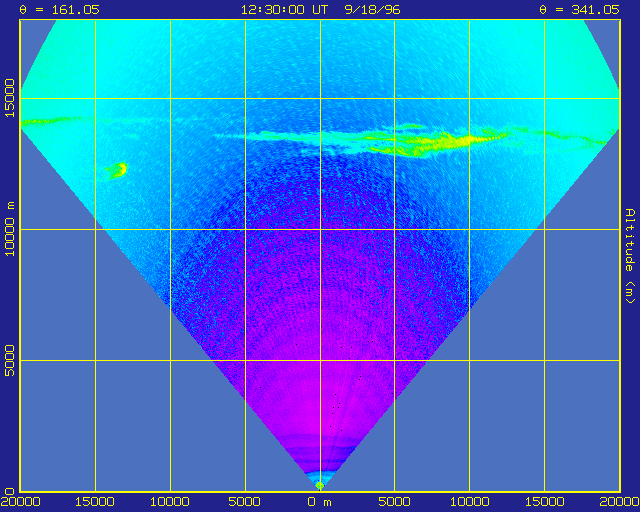Viewport: 640px width, 512px height.
Task: Click the left-side 10000 horizontal range label
Action: [x=170, y=502]
